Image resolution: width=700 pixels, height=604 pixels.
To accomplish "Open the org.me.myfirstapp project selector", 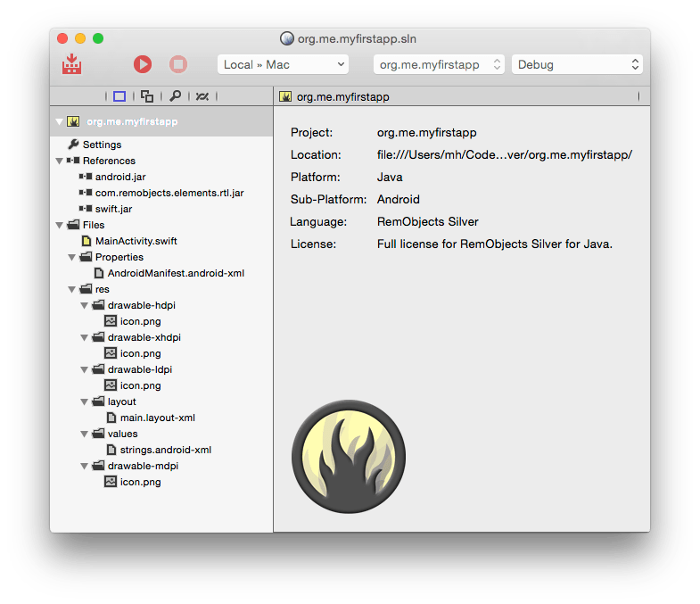I will [x=439, y=65].
